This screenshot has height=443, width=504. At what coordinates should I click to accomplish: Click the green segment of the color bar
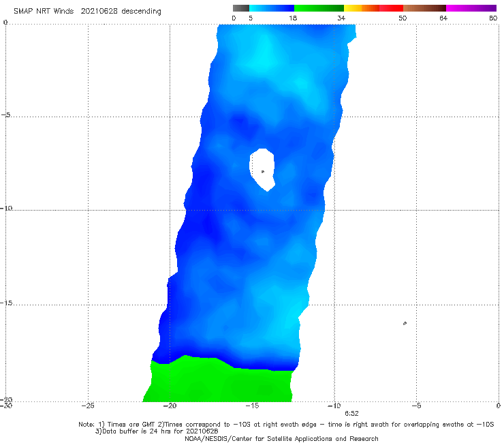(x=319, y=8)
